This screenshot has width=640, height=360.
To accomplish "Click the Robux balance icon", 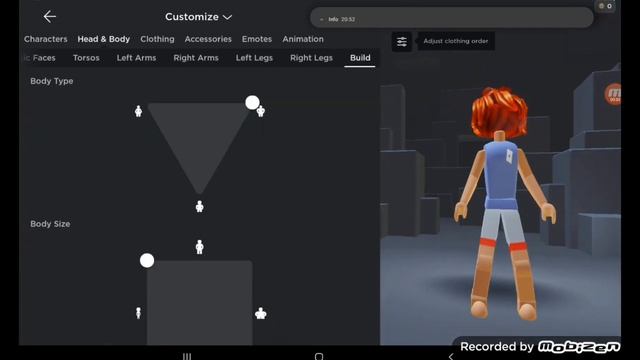I will click(x=602, y=6).
